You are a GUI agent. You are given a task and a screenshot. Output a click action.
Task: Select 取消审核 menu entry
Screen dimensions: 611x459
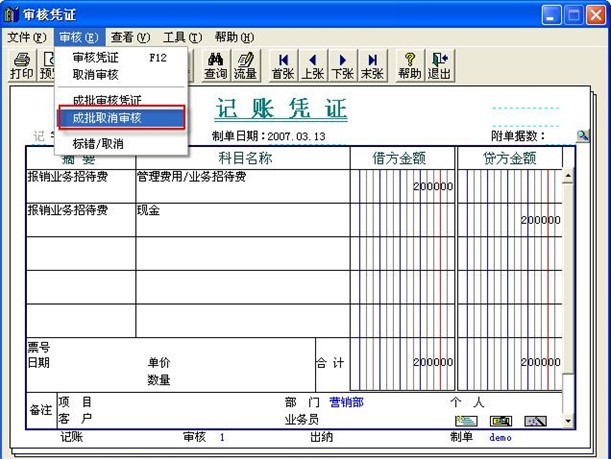[121, 74]
